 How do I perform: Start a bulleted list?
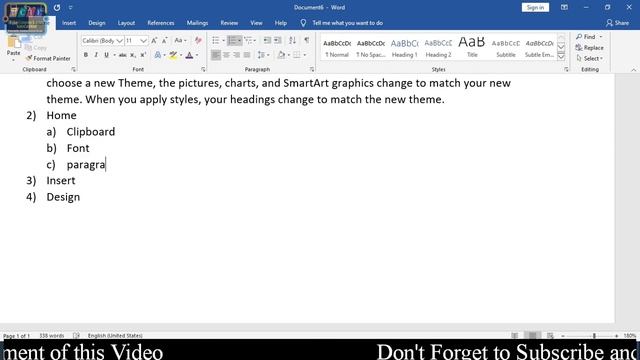pyautogui.click(x=216, y=40)
